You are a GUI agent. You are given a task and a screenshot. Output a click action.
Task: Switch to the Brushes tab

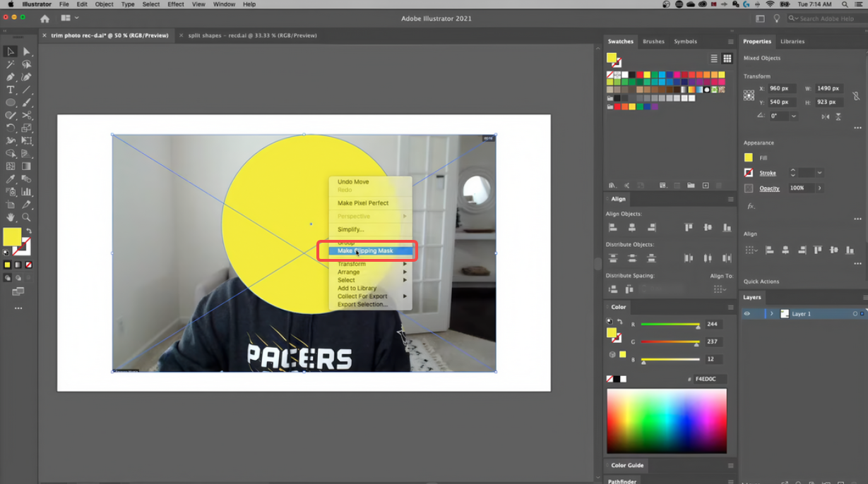653,41
